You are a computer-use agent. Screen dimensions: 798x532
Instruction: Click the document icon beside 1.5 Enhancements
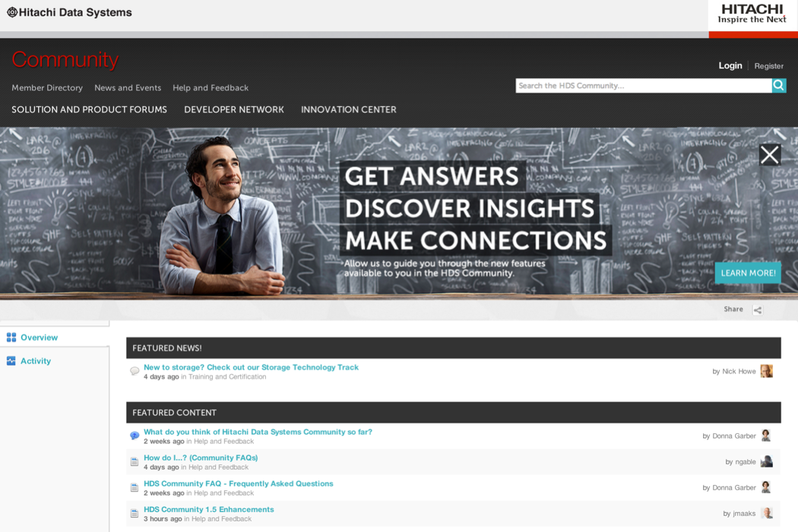pos(135,514)
